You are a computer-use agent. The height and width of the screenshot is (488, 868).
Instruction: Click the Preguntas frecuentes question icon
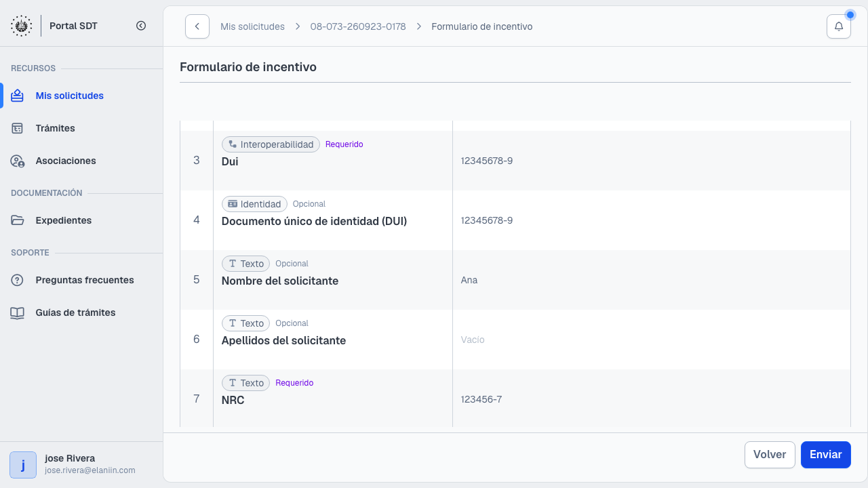point(18,280)
